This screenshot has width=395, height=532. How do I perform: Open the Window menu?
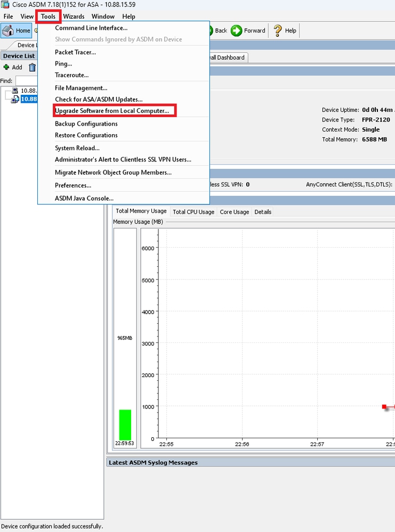[103, 17]
